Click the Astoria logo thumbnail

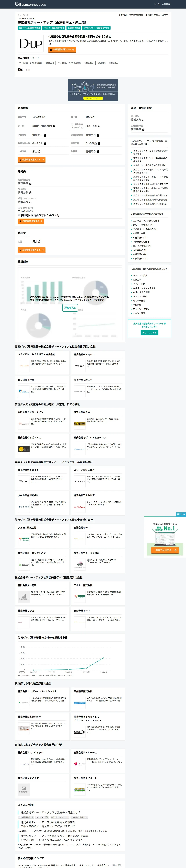(80, 507)
